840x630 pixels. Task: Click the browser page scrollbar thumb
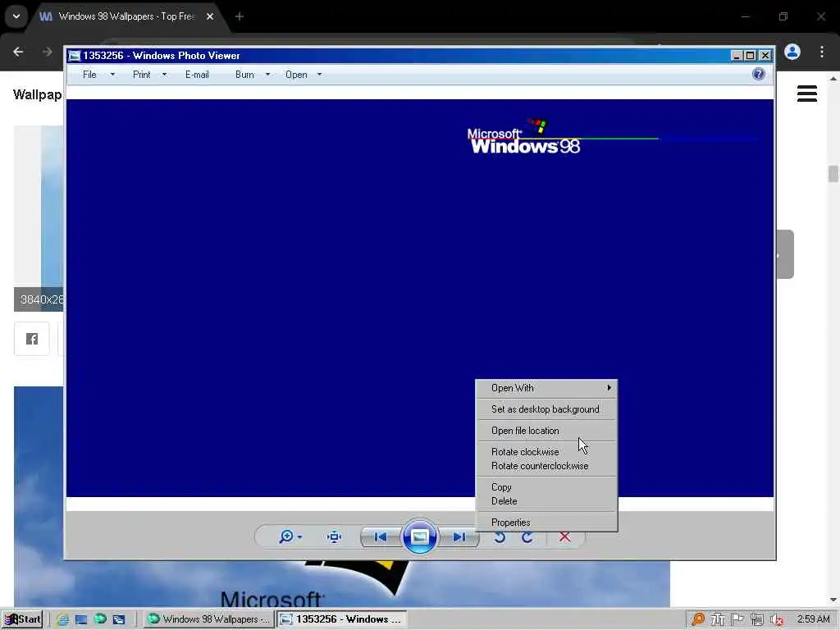[x=833, y=174]
